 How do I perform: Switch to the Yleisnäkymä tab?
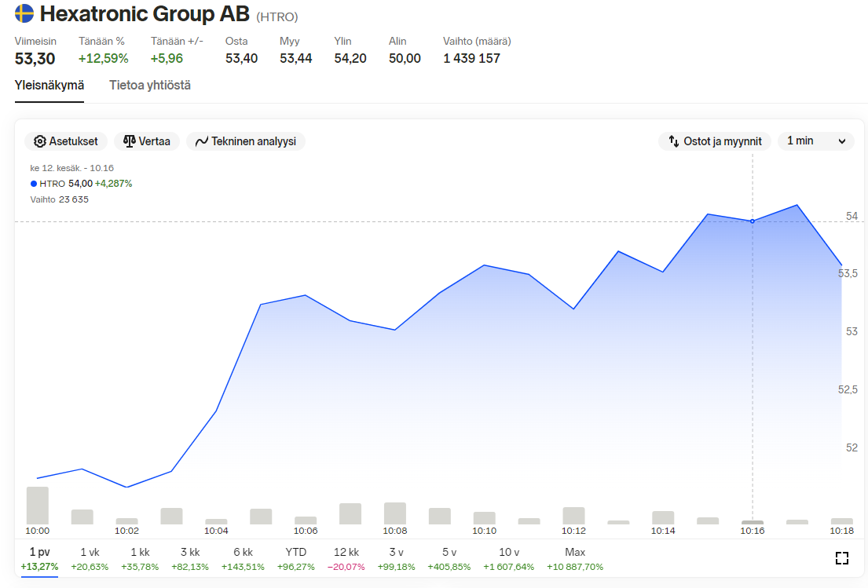click(x=49, y=86)
